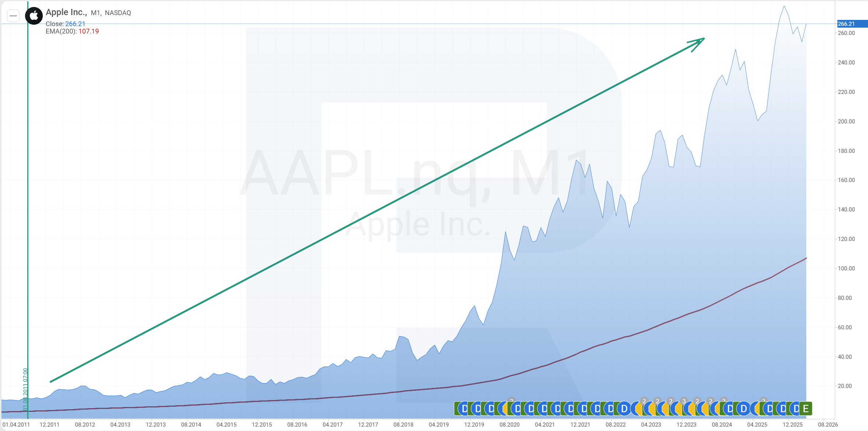Click the gray badge numbered 3
The width and height of the screenshot is (868, 431).
(684, 401)
